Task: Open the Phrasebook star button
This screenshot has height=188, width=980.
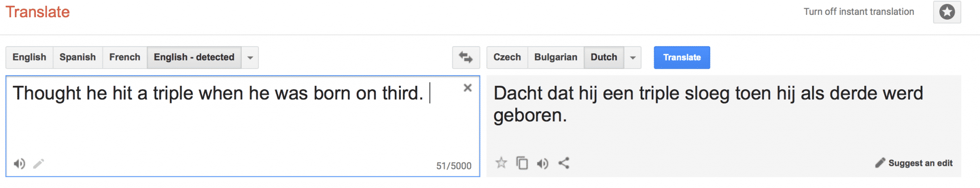Action: tap(947, 12)
